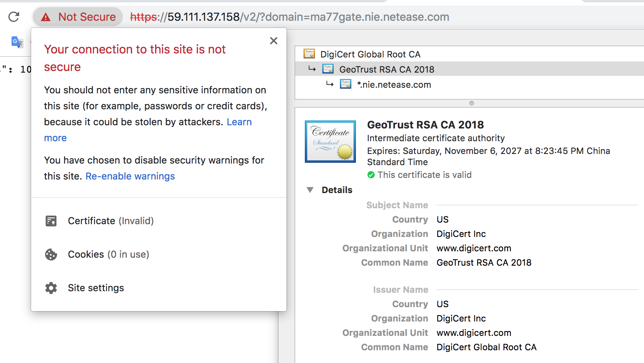Collapse the Details disclosure triangle
The width and height of the screenshot is (644, 363).
[310, 190]
